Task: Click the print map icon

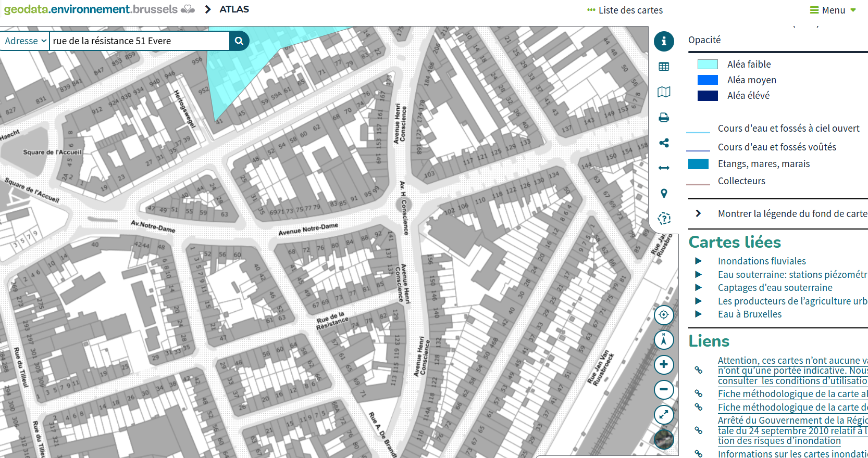Action: click(664, 118)
